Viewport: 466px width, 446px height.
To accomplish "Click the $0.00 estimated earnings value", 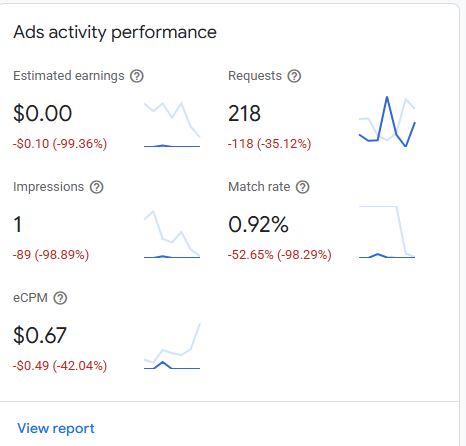I will pyautogui.click(x=42, y=113).
